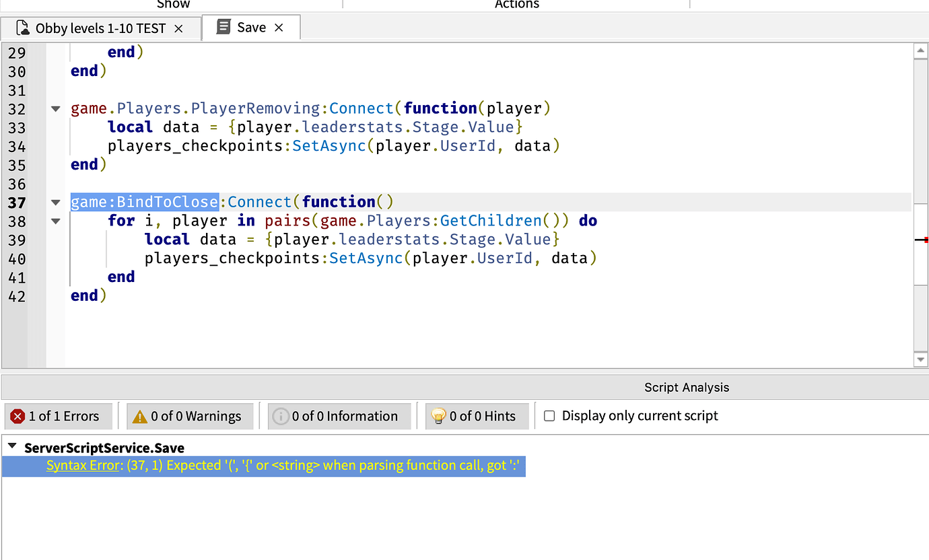This screenshot has width=929, height=560.
Task: Click "PlayerRemoving" in line 32 code
Action: 256,108
